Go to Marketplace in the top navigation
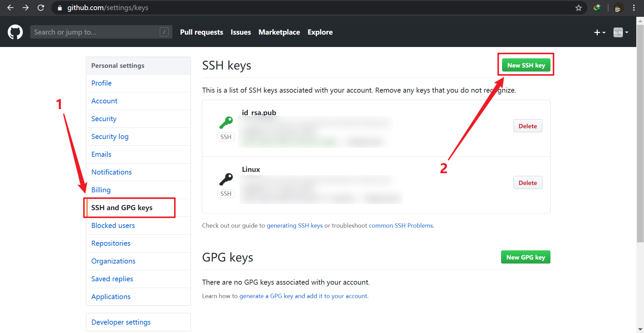The height and width of the screenshot is (333, 644). tap(279, 32)
